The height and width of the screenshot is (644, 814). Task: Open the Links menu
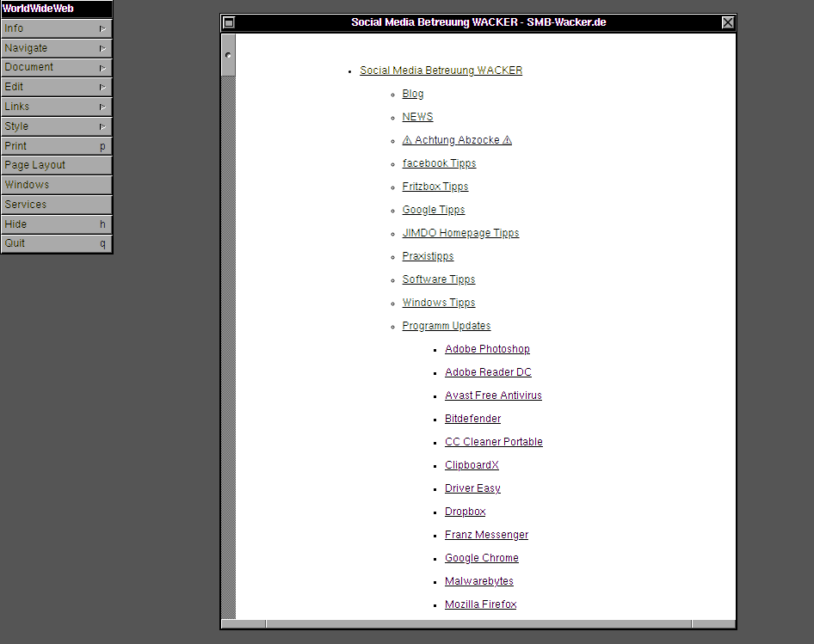pyautogui.click(x=56, y=107)
